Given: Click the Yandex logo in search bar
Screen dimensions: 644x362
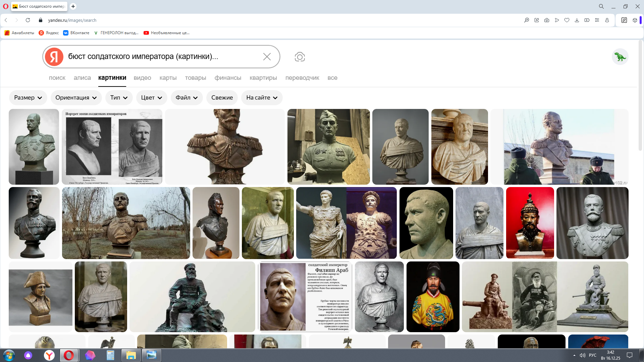Looking at the screenshot, I should 54,57.
